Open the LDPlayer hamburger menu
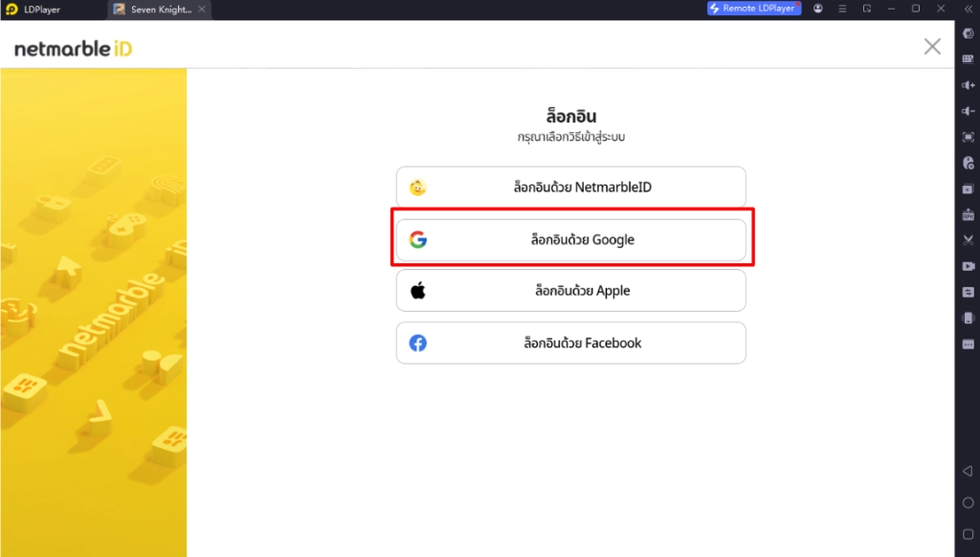 pyautogui.click(x=842, y=9)
